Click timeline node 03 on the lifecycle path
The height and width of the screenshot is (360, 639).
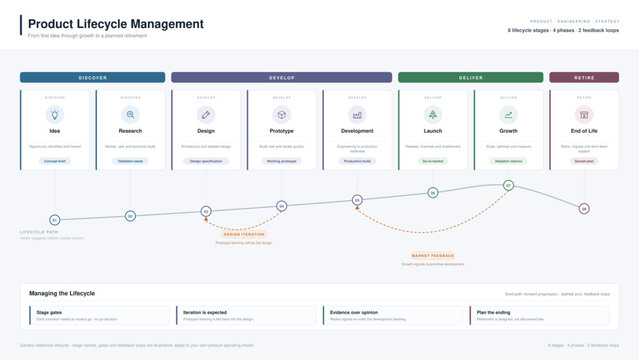(206, 211)
